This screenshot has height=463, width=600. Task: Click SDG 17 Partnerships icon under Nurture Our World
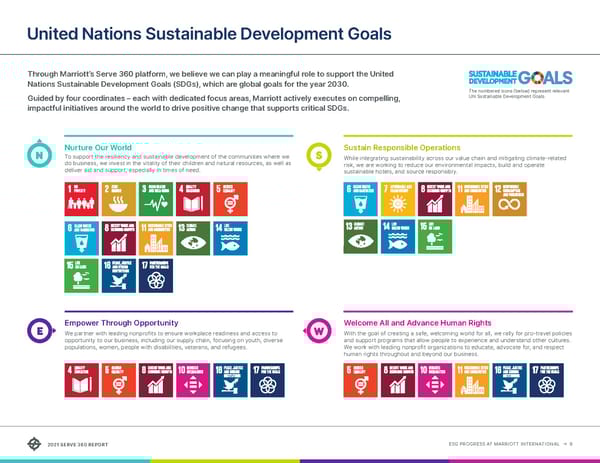pos(153,275)
